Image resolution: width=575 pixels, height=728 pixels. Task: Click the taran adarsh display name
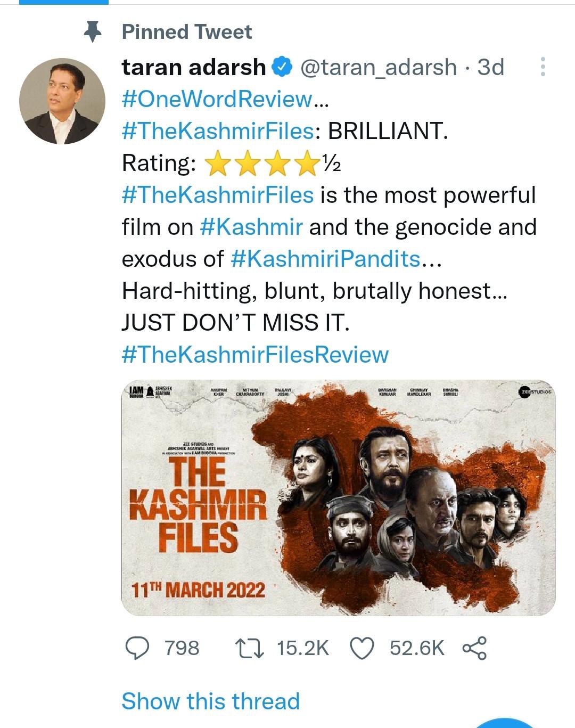click(194, 67)
